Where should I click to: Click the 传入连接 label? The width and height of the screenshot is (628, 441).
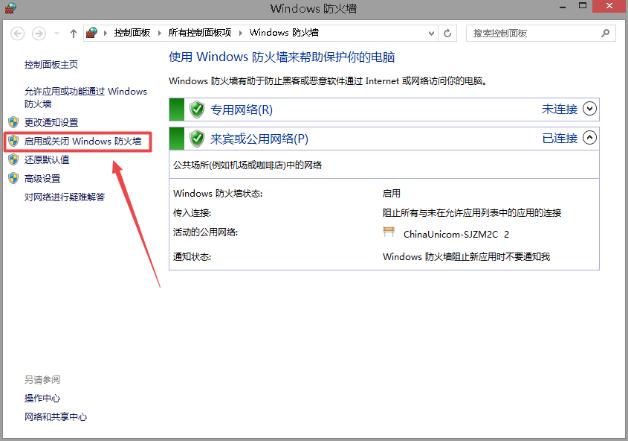(x=192, y=213)
